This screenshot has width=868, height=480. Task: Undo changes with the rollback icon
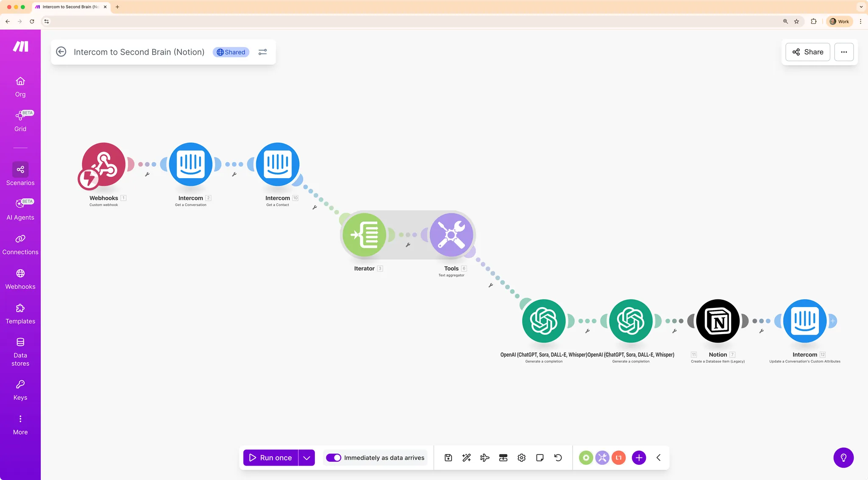pos(558,458)
